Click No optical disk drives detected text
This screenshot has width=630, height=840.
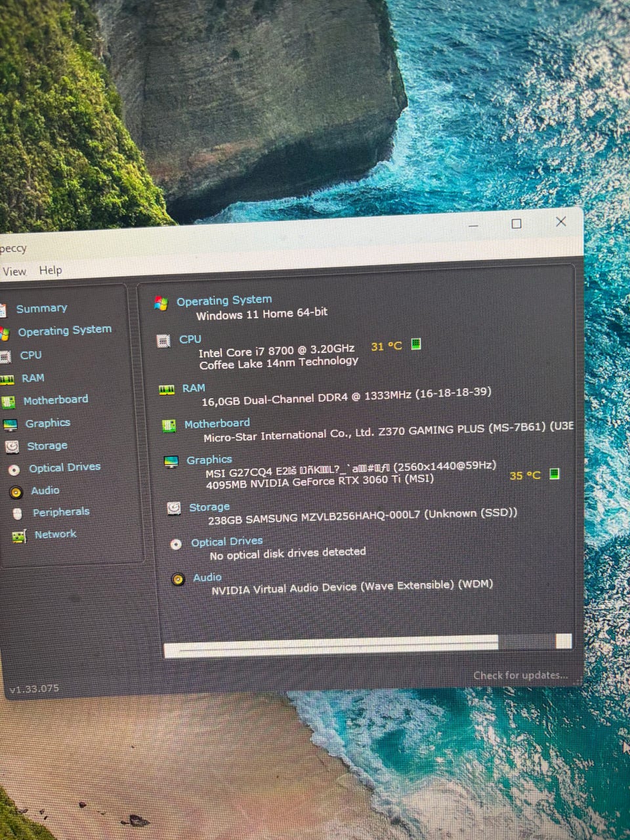click(x=287, y=554)
